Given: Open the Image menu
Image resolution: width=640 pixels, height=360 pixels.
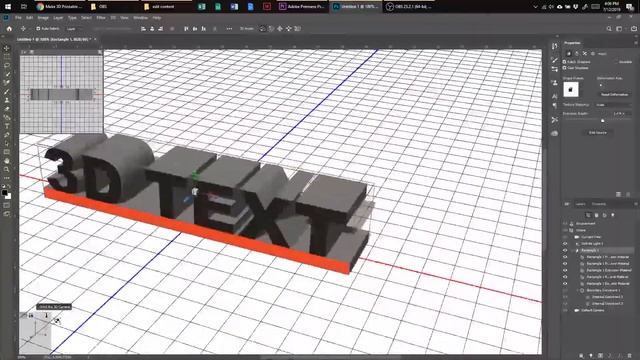Looking at the screenshot, I should click(43, 18).
